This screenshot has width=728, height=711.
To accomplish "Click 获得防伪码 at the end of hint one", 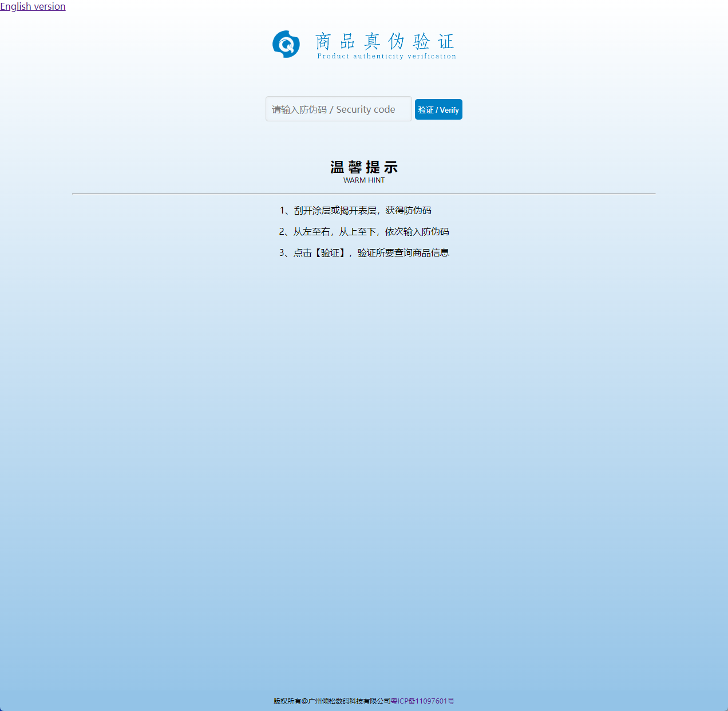I will [409, 211].
